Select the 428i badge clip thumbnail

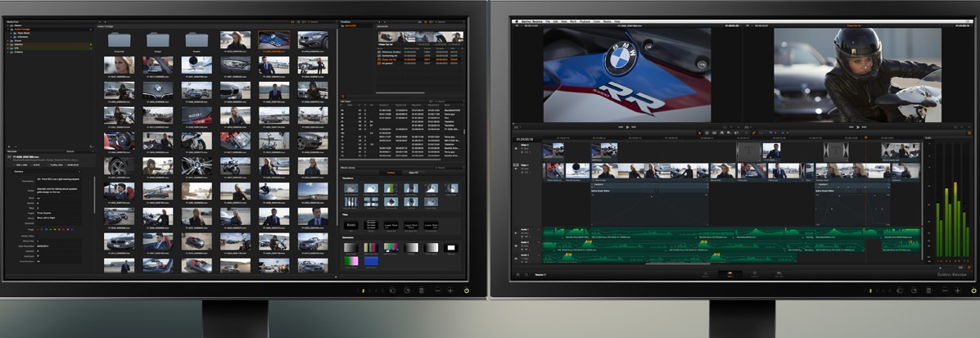point(196,115)
